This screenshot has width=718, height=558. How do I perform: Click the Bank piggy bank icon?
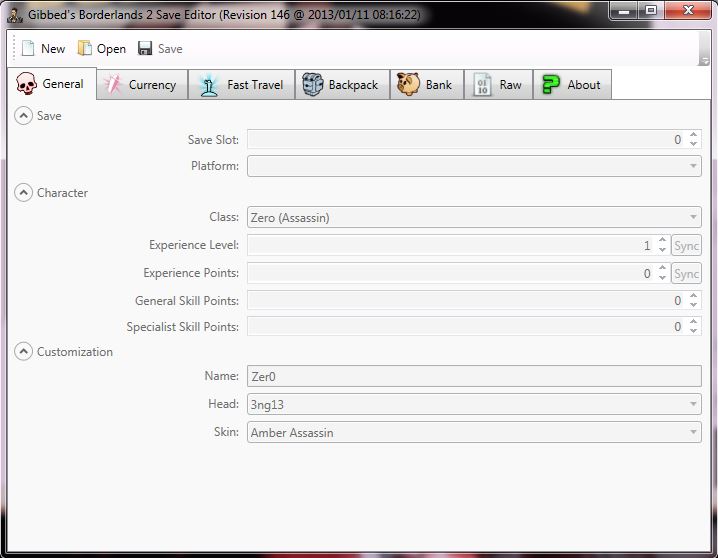pyautogui.click(x=408, y=84)
